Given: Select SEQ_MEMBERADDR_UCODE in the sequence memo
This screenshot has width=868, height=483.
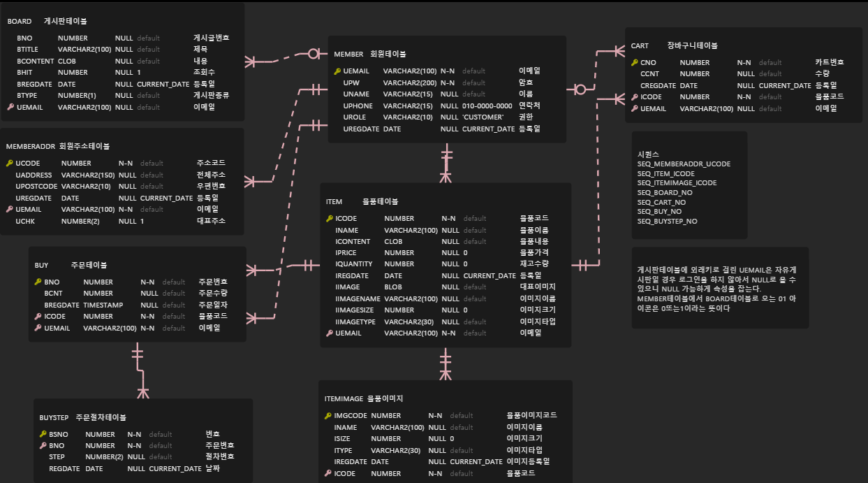Looking at the screenshot, I should pyautogui.click(x=684, y=164).
